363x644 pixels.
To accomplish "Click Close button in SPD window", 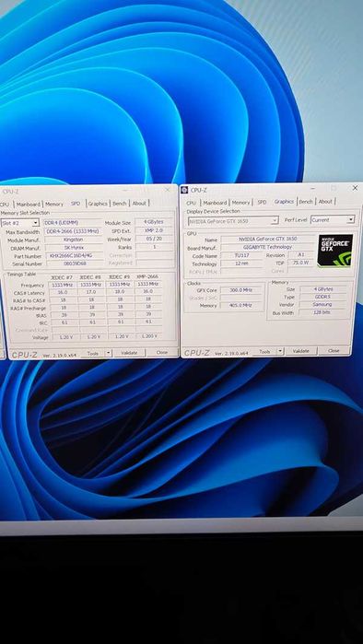I will pyautogui.click(x=162, y=352).
